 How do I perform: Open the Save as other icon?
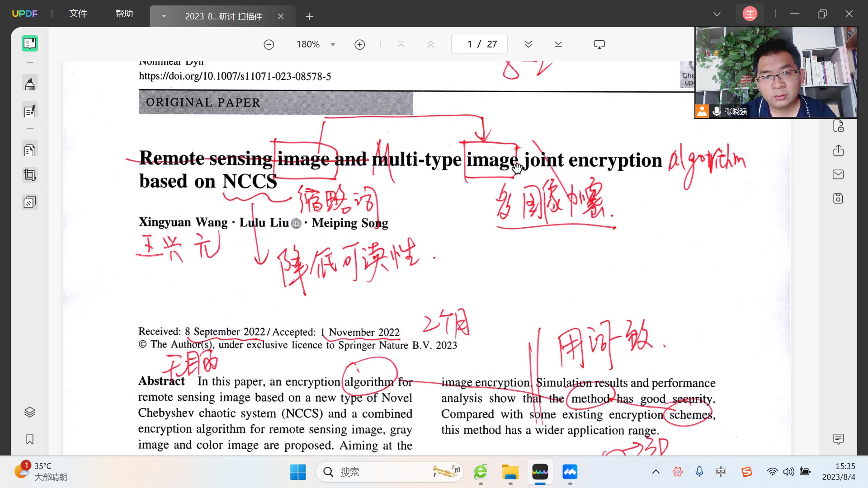[839, 198]
